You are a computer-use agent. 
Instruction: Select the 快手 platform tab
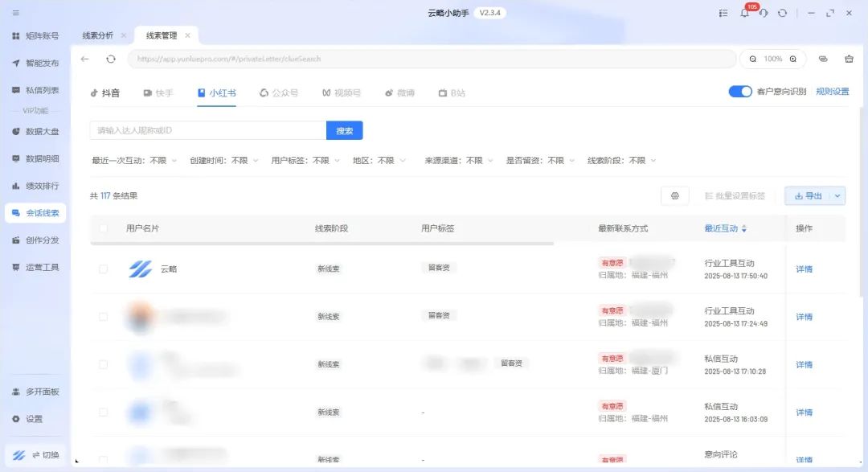coord(158,93)
